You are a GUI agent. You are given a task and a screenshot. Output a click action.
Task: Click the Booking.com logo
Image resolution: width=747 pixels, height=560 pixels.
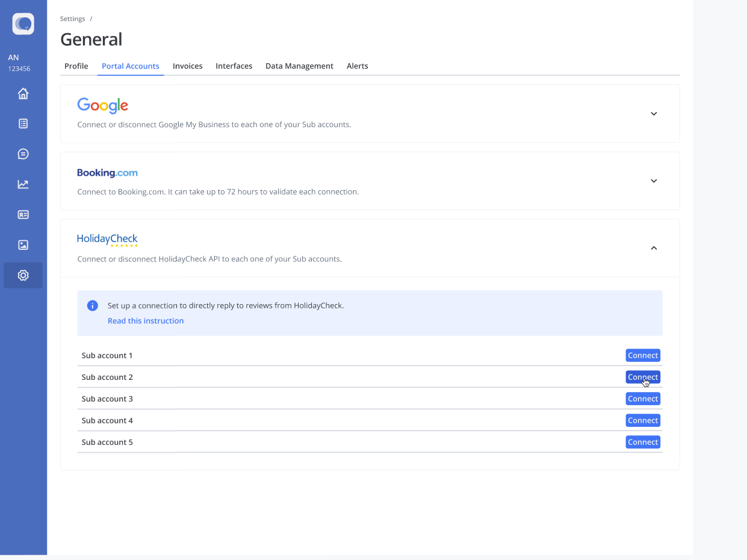[x=107, y=173]
